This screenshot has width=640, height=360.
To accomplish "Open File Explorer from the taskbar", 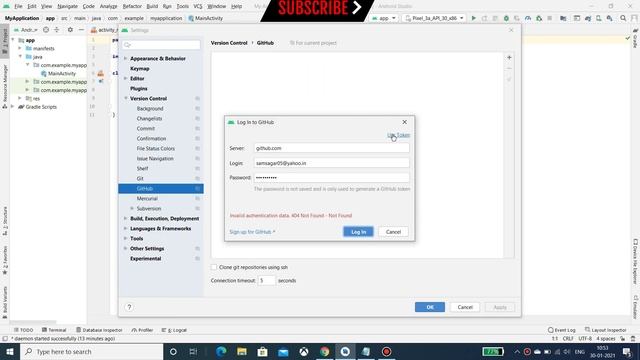I will click(242, 351).
